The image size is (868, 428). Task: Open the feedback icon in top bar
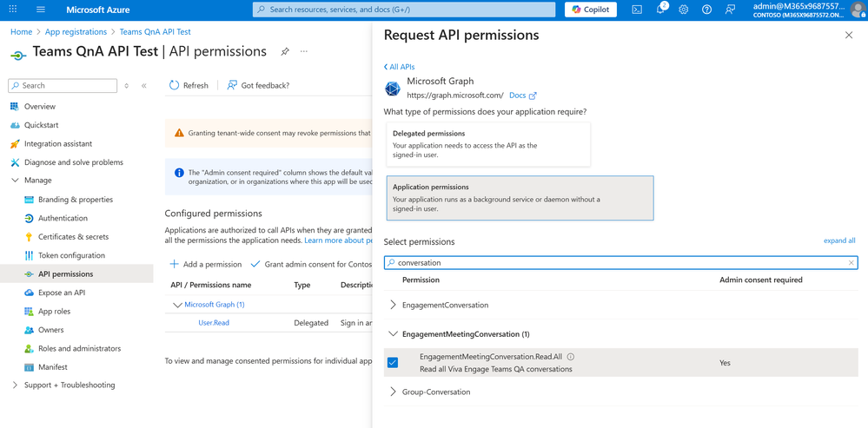coord(730,10)
